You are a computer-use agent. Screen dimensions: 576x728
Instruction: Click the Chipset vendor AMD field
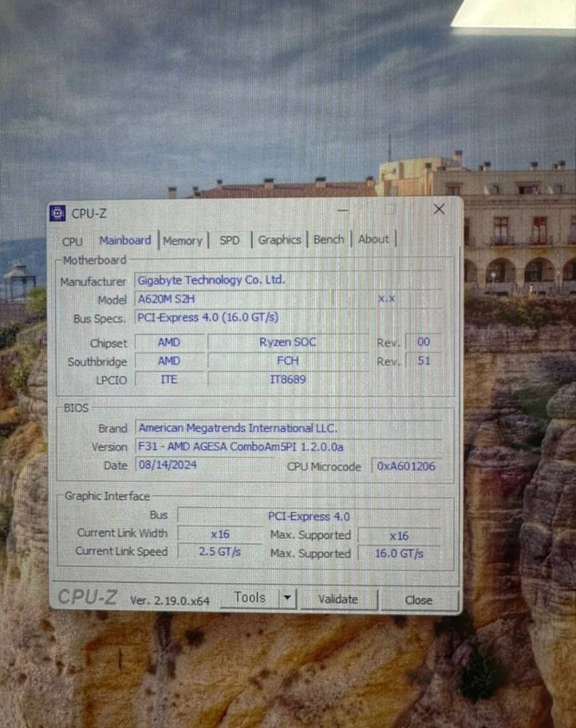[169, 342]
